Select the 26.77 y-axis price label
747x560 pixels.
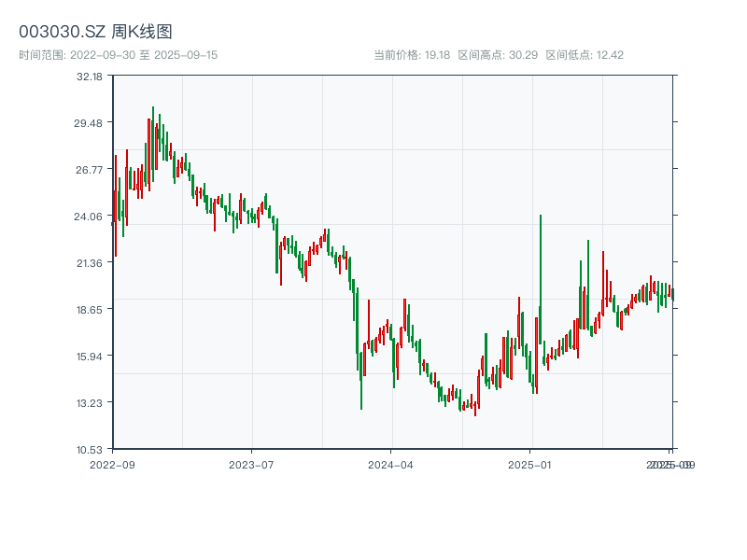pyautogui.click(x=90, y=169)
